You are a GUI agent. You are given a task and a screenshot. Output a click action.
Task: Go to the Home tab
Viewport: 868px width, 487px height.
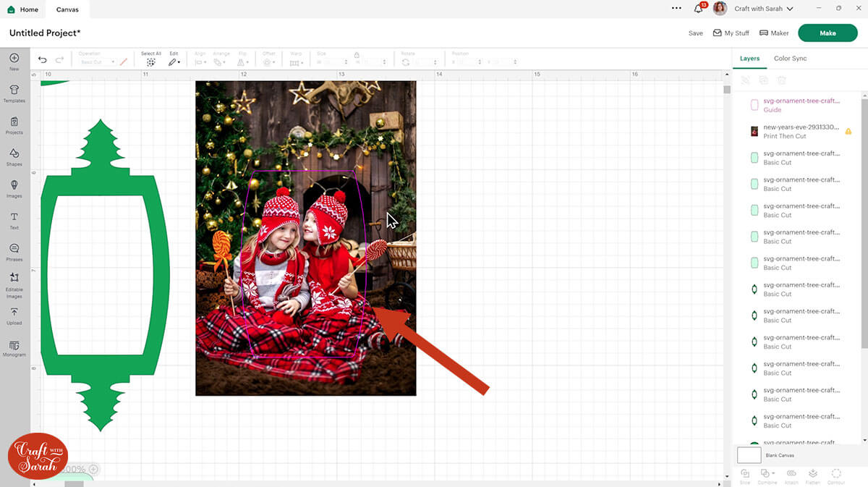click(x=23, y=9)
